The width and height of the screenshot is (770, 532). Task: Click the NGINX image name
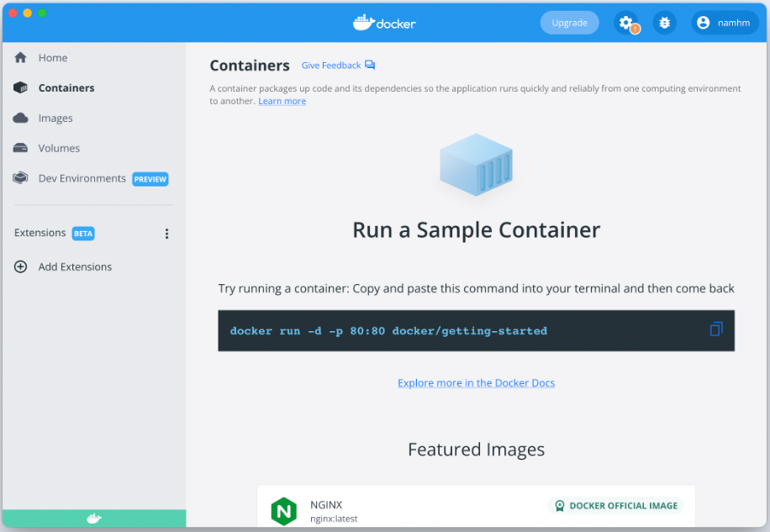pos(326,505)
